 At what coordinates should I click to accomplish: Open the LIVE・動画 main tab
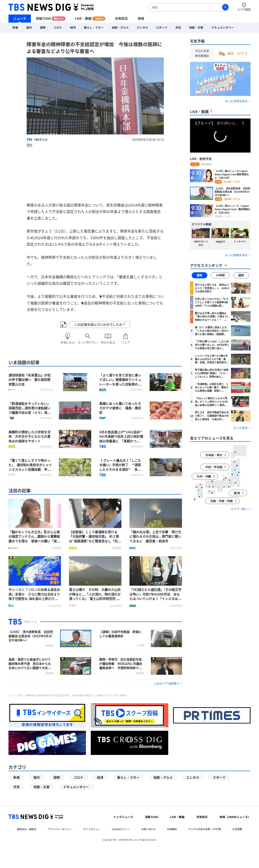tap(90, 19)
